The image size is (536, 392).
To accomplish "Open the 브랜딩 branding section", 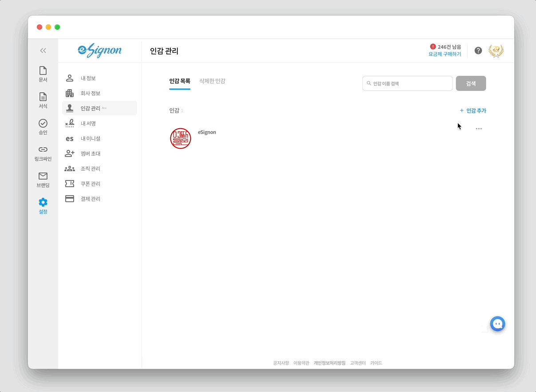I will click(x=43, y=180).
